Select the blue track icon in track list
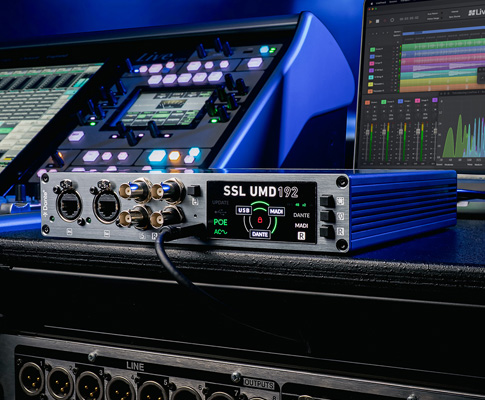485x400 pixels. coord(372,57)
